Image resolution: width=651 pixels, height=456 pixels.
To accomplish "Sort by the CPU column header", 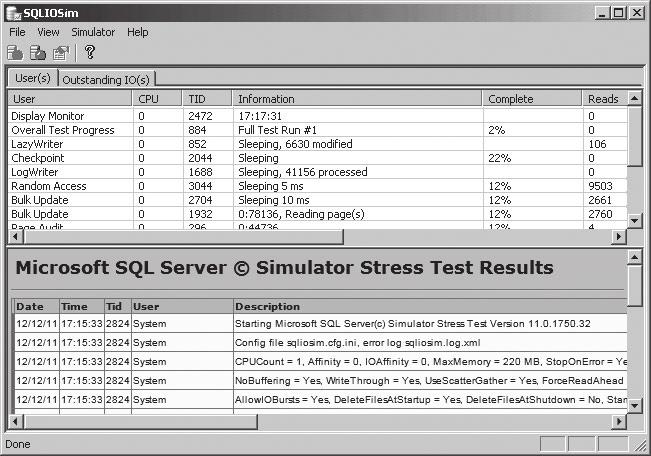I will 157,99.
